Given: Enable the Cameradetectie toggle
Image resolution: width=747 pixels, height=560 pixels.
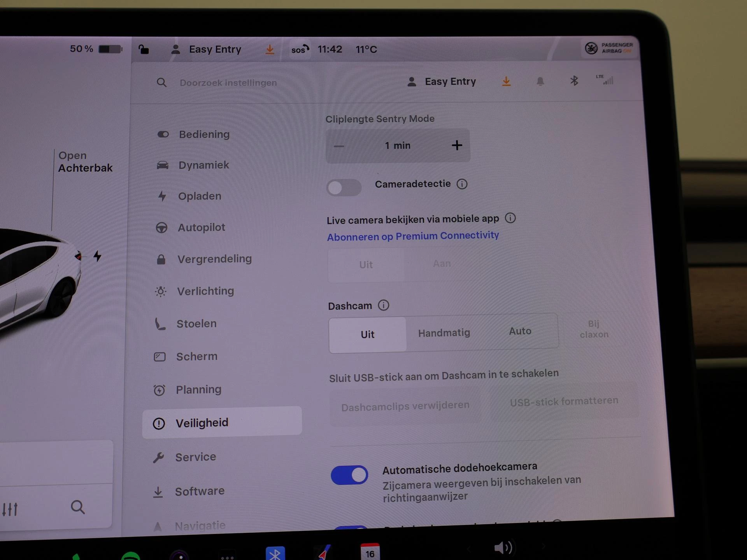Looking at the screenshot, I should point(344,188).
